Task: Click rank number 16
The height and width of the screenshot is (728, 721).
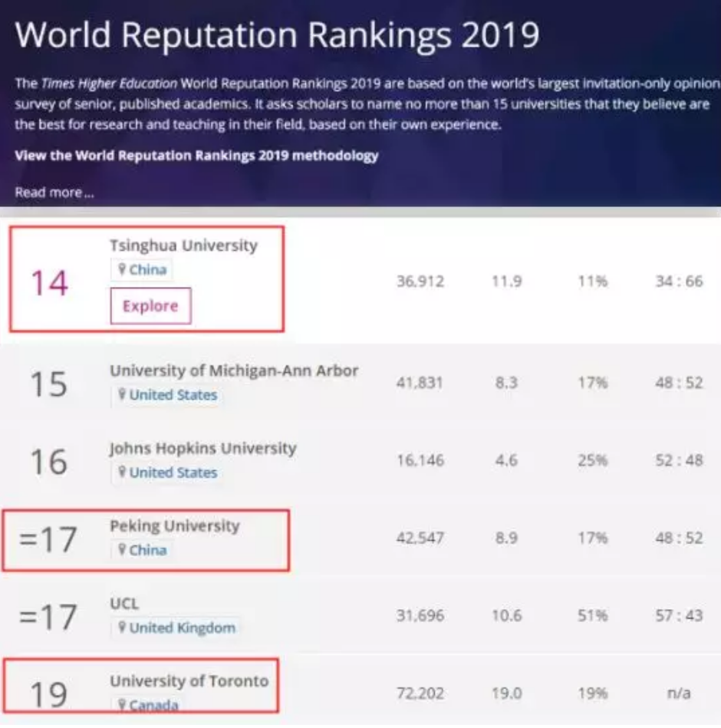Action: click(x=48, y=461)
